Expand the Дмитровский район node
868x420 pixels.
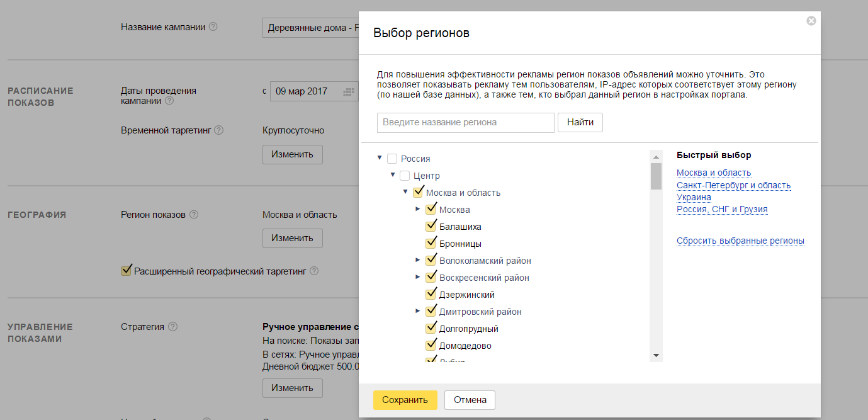418,311
